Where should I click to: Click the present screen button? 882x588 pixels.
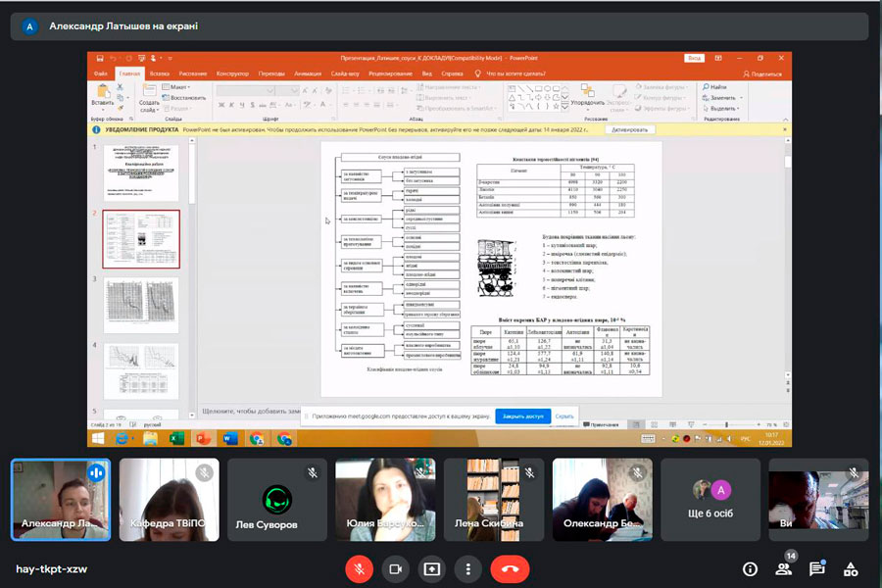click(x=432, y=568)
